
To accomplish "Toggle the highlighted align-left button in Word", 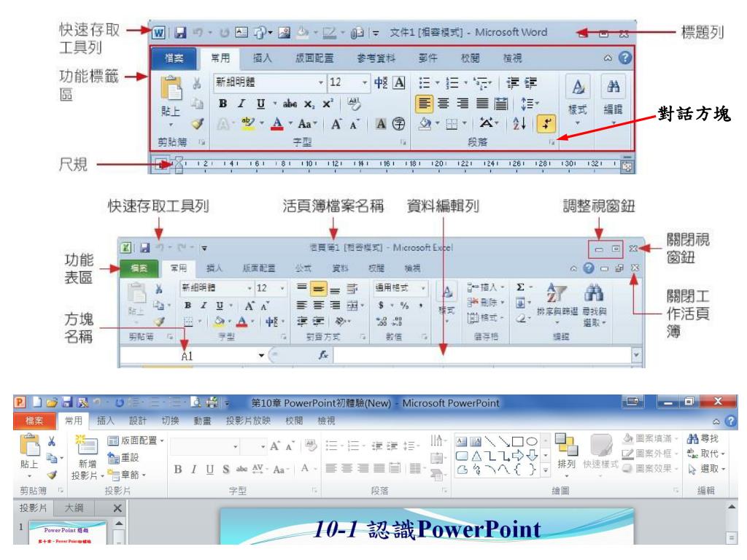I will click(x=425, y=104).
